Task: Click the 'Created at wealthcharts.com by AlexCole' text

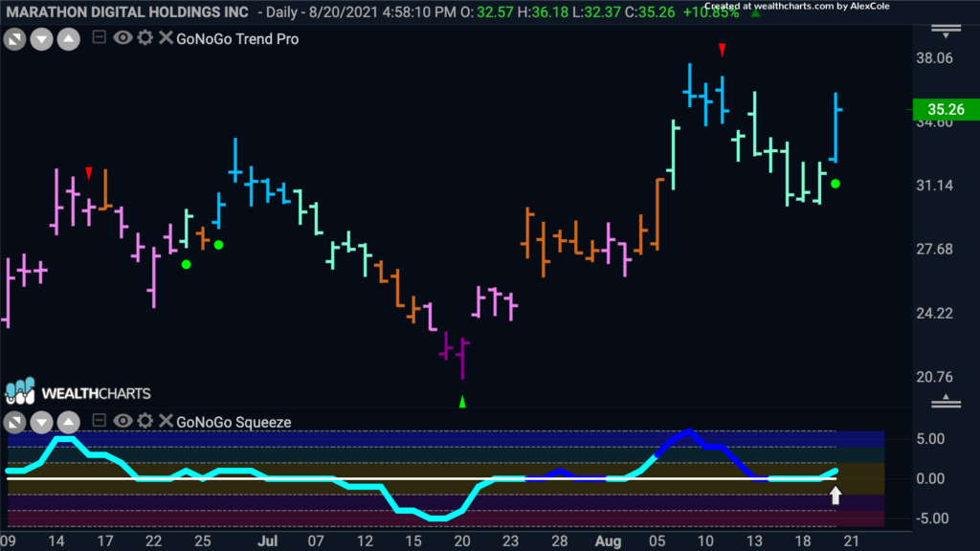Action: click(x=797, y=7)
